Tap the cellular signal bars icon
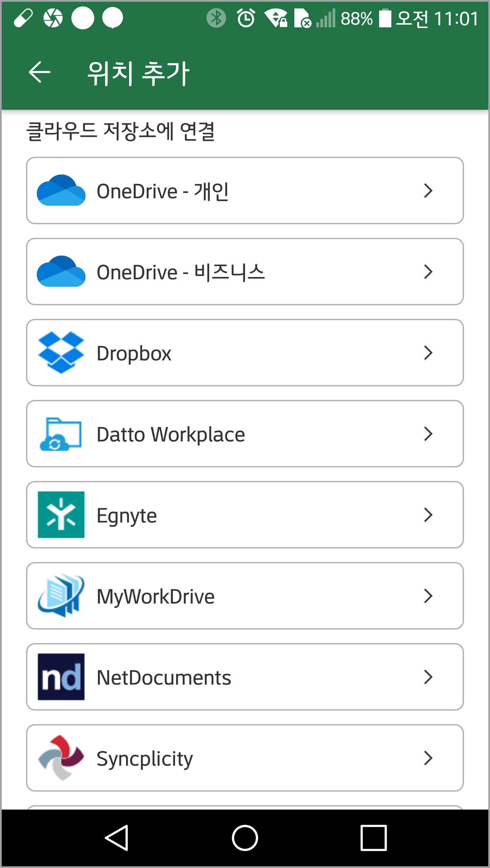 pos(326,18)
